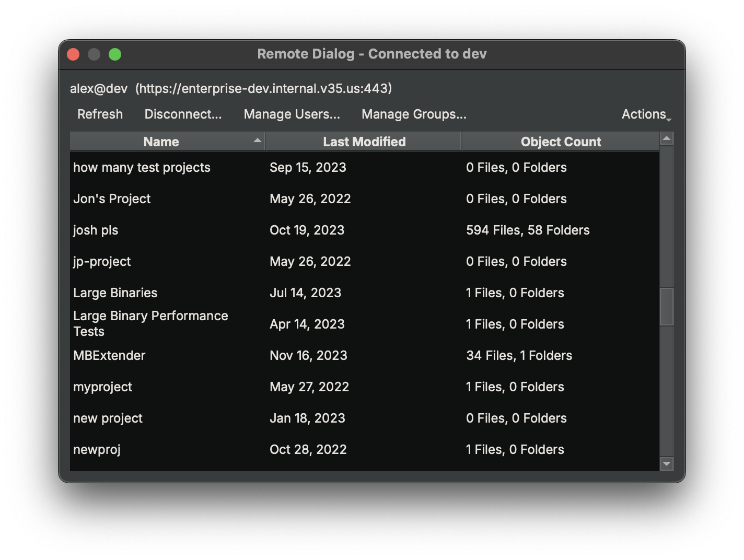The width and height of the screenshot is (744, 560).
Task: Click the scrollbar down arrow
Action: (666, 464)
